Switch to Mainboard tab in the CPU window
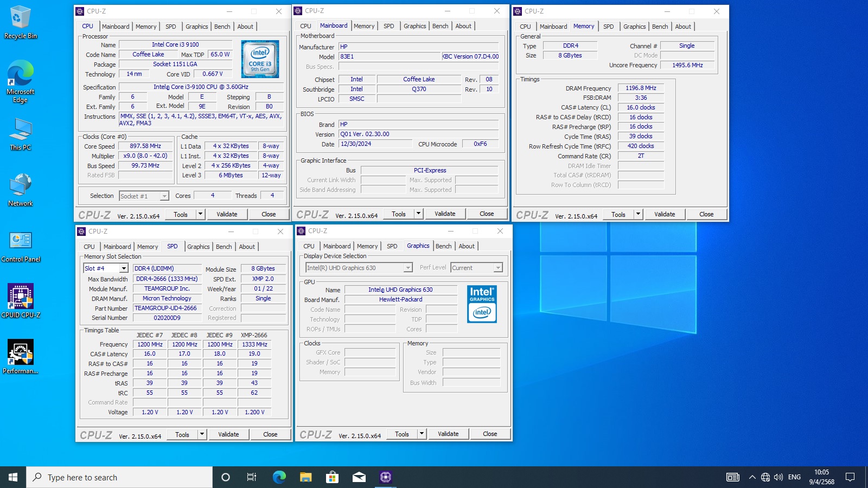 (116, 27)
